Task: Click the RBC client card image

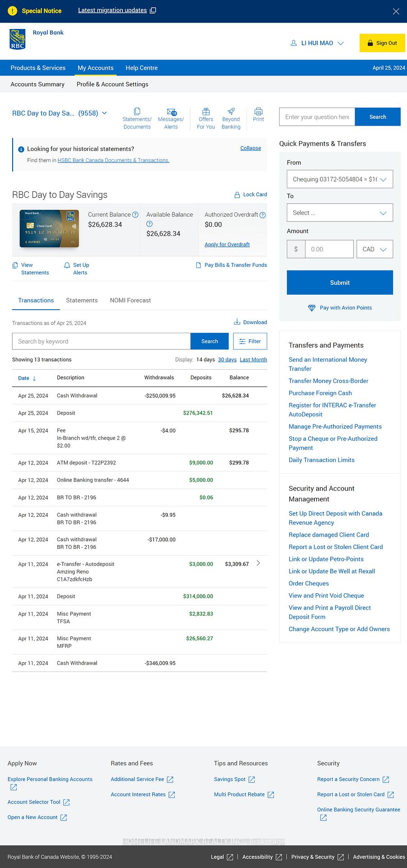Action: [49, 228]
